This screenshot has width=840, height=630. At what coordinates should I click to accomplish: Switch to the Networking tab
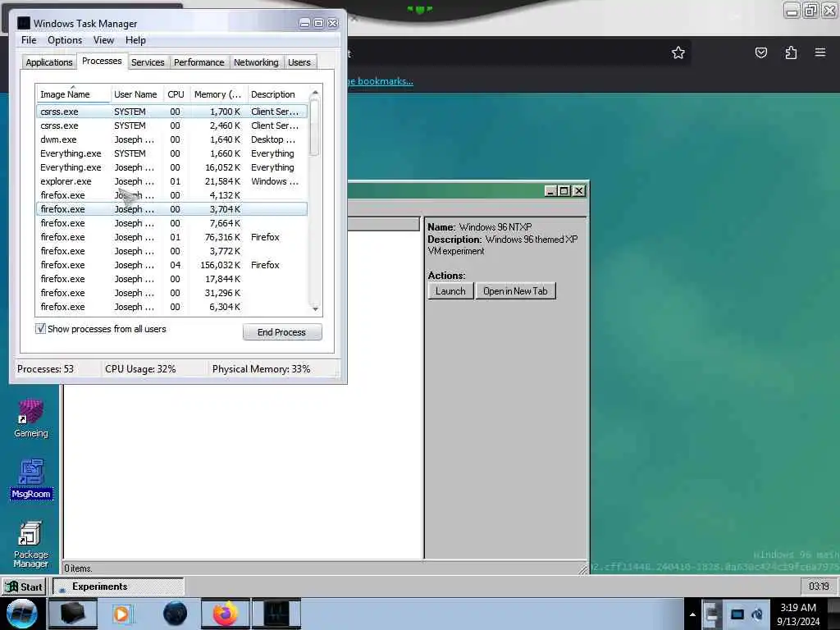[256, 62]
